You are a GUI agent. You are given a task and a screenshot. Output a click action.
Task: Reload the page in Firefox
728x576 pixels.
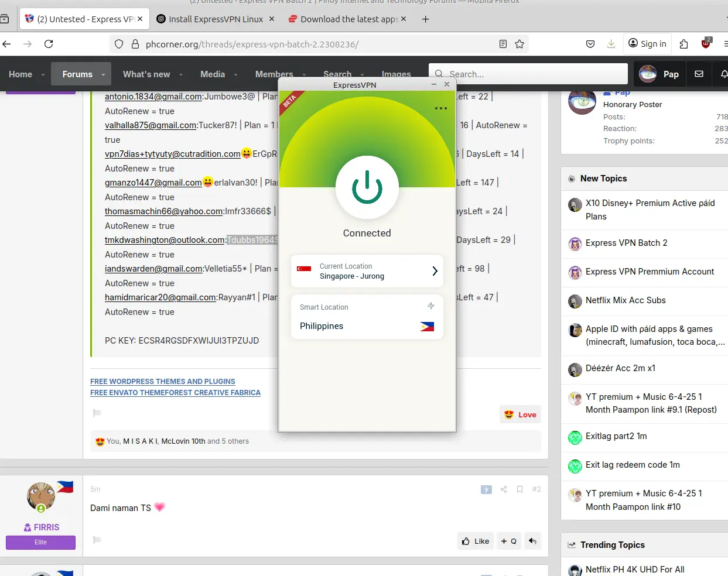pos(49,44)
